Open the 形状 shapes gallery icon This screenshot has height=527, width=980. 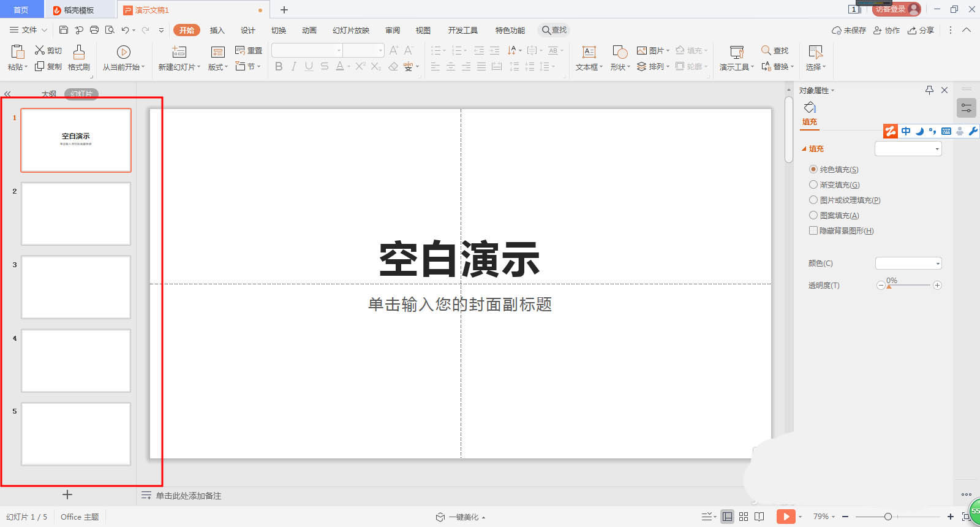tap(620, 52)
